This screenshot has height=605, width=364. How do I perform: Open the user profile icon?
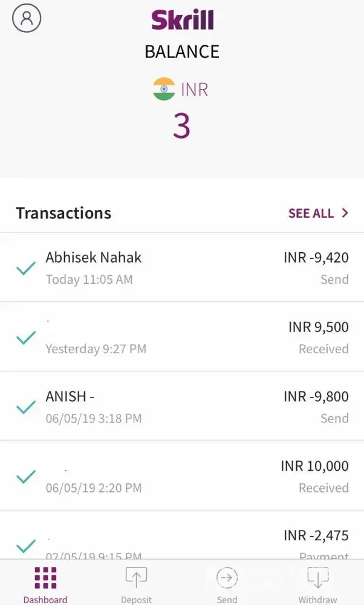27,18
